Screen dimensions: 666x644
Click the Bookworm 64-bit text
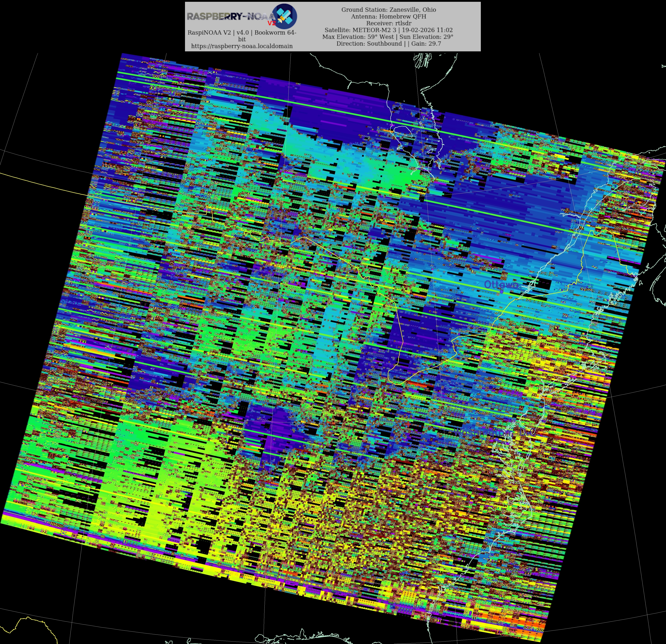[275, 33]
